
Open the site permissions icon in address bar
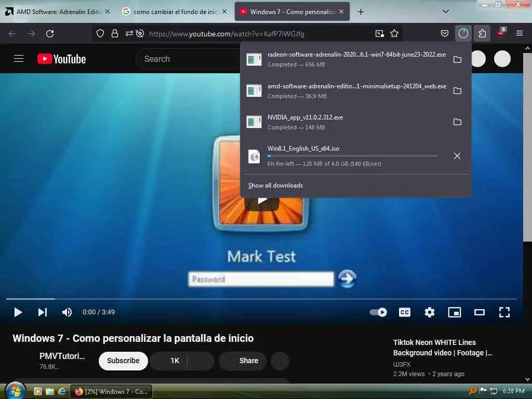pos(129,34)
